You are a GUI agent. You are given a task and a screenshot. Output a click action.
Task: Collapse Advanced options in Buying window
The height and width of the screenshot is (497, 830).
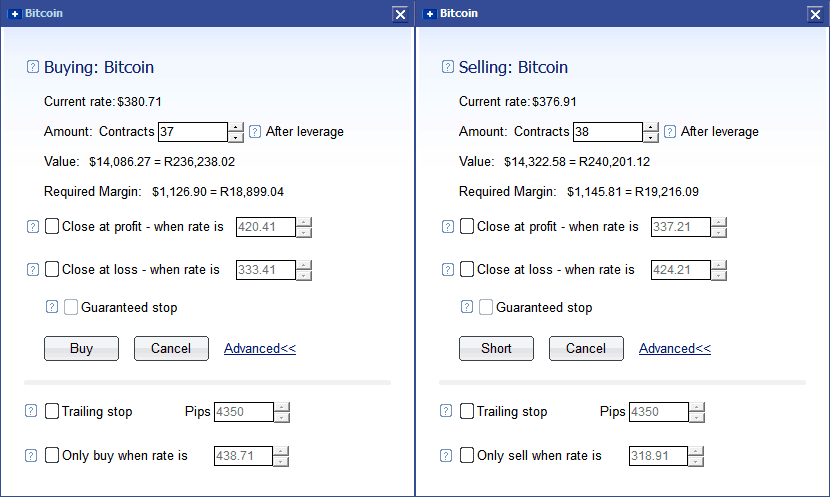click(x=260, y=348)
